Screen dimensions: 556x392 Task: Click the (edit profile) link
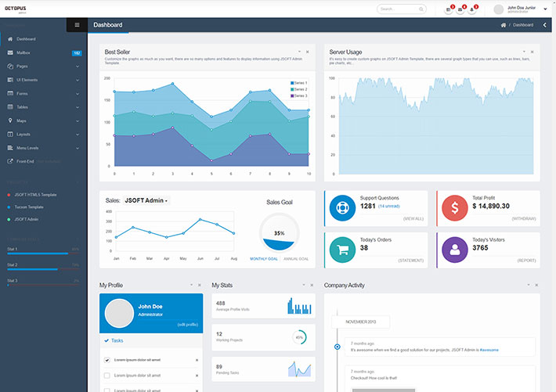(x=187, y=324)
